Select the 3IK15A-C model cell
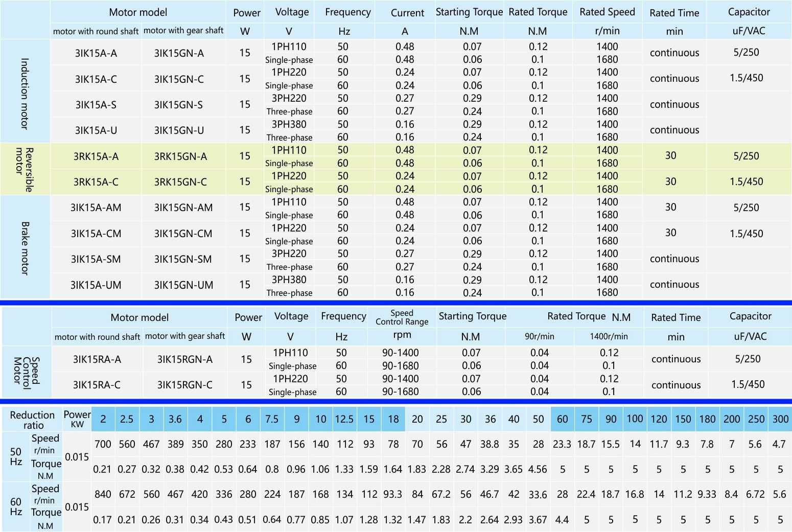 pos(96,79)
